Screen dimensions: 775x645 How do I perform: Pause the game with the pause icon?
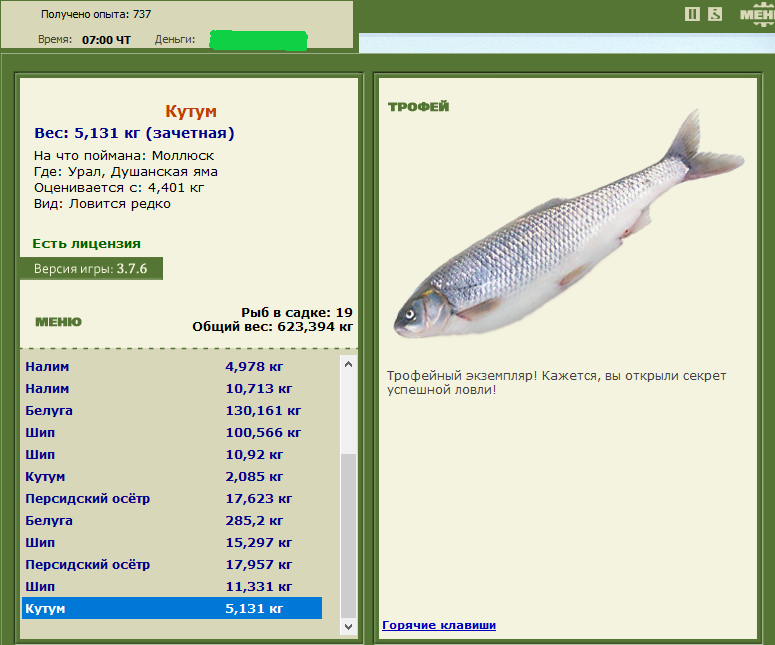[692, 14]
